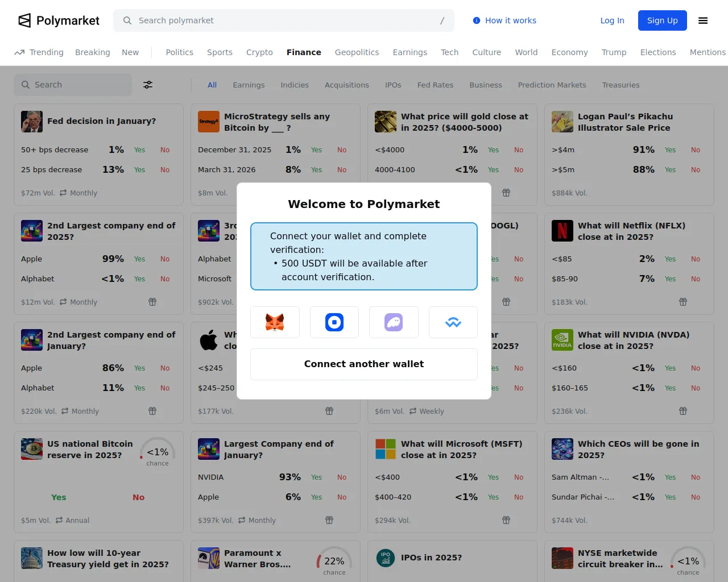Buy Yes on Logan Paul >$4m
Viewport: 728px width, 582px height.
click(x=670, y=150)
